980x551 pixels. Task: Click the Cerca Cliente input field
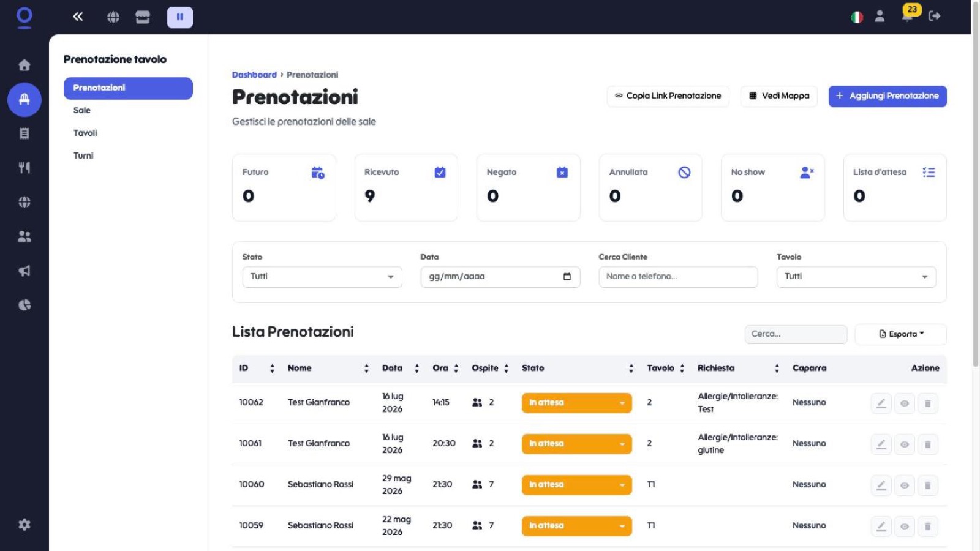click(x=678, y=277)
